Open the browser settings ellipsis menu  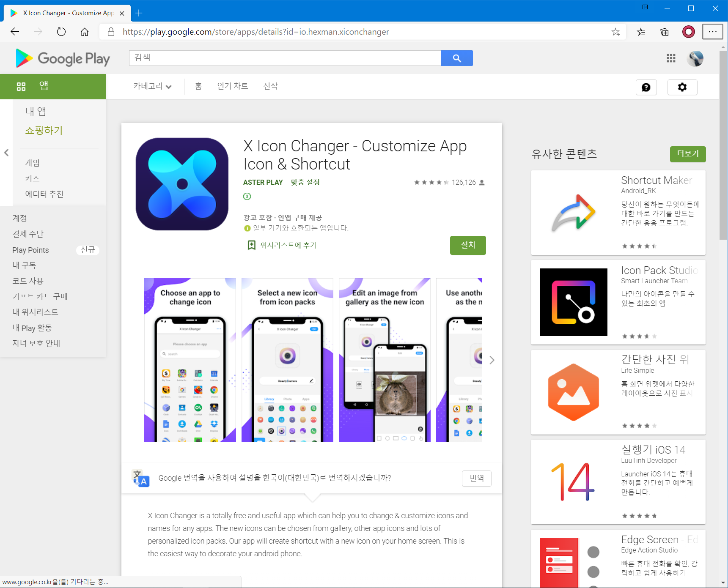(x=713, y=32)
